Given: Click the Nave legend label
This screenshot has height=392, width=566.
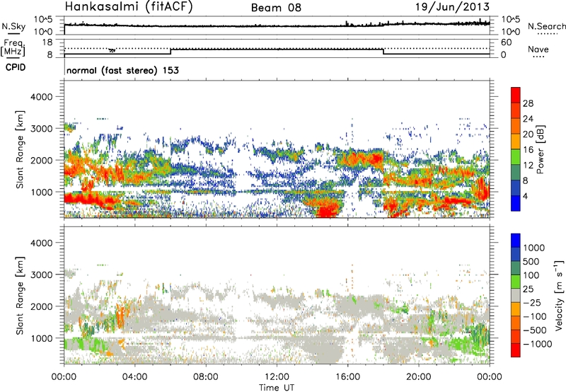Looking at the screenshot, I should (538, 50).
